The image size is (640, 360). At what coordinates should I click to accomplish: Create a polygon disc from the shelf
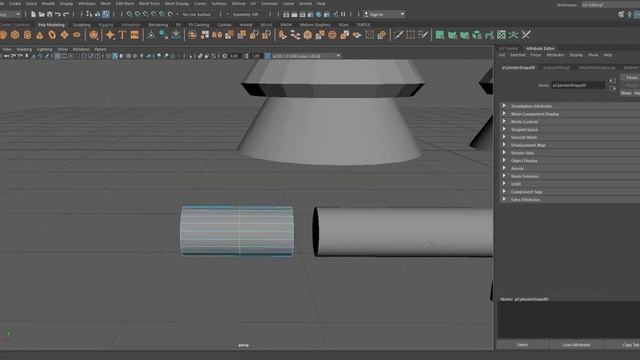(77, 35)
